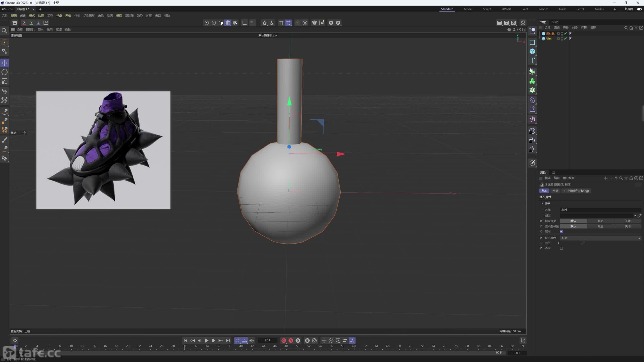
Task: Click frame 60 on timeline ruler
Action: pos(354,346)
